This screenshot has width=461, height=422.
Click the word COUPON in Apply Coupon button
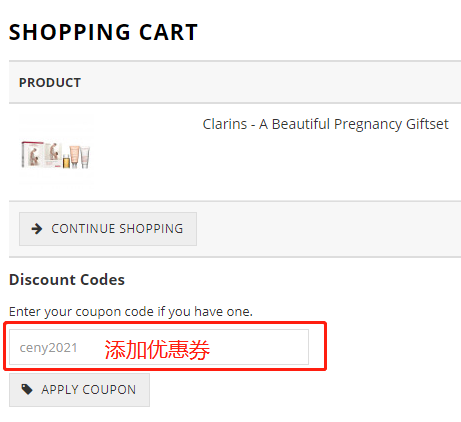(109, 389)
